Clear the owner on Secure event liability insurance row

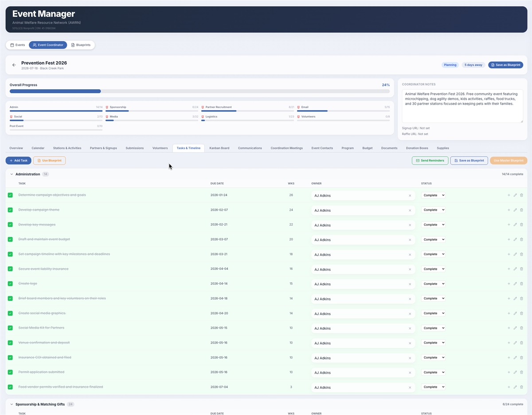pos(410,269)
